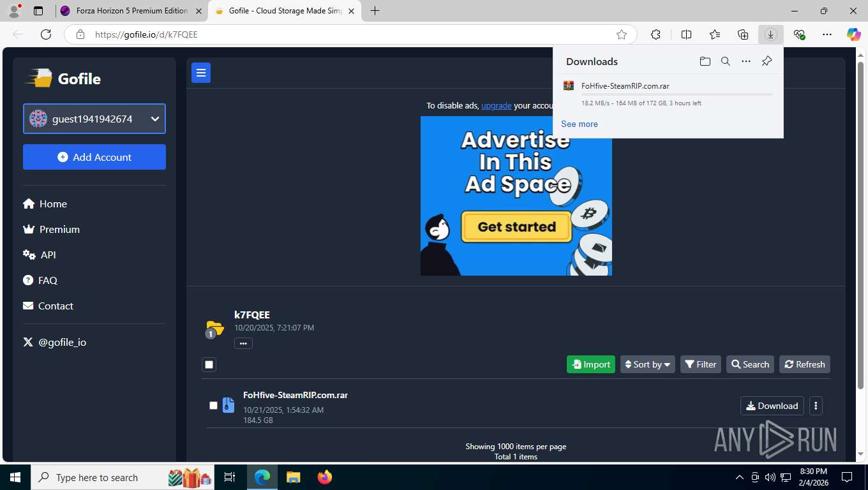Open the Browser essentials heart icon
This screenshot has width=868, height=490.
(x=799, y=34)
